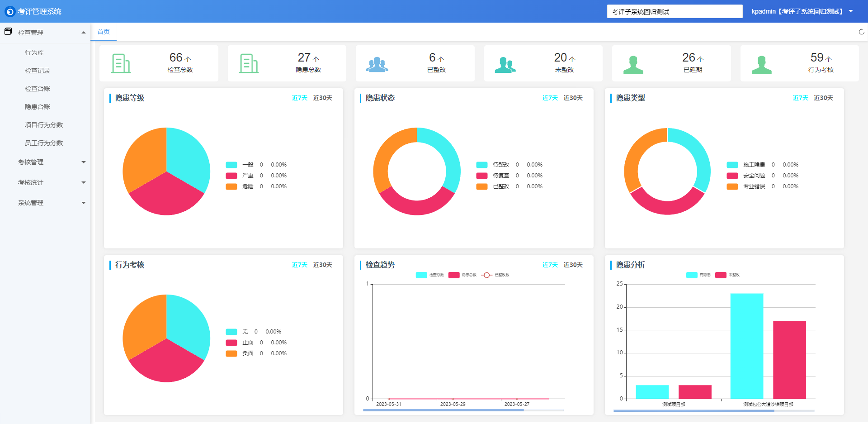This screenshot has height=424, width=868.
Task: Select 近30天 in 行为考核 panel
Action: [x=323, y=265]
